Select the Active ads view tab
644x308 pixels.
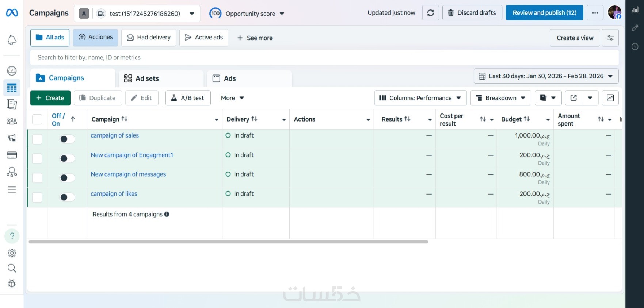pyautogui.click(x=204, y=38)
